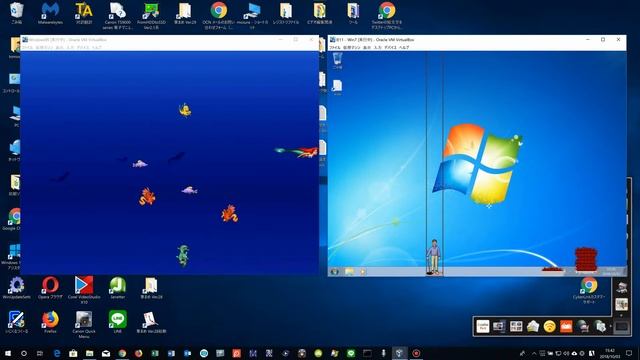Viewport: 640px width, 360px height.
Task: Click the top thumbnail in Canon Quick Menu side strip
Action: pyautogui.click(x=622, y=287)
